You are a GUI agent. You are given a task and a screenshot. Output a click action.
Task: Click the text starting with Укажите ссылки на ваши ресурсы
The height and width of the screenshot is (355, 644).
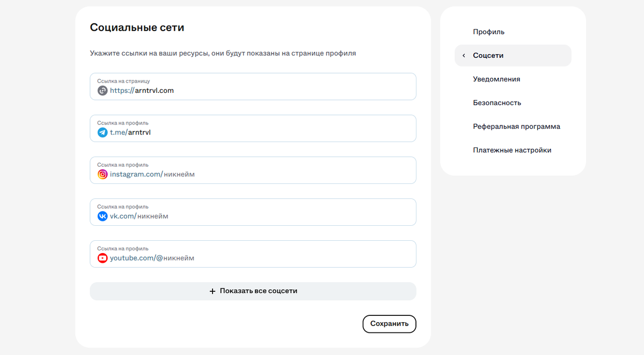[x=223, y=54]
